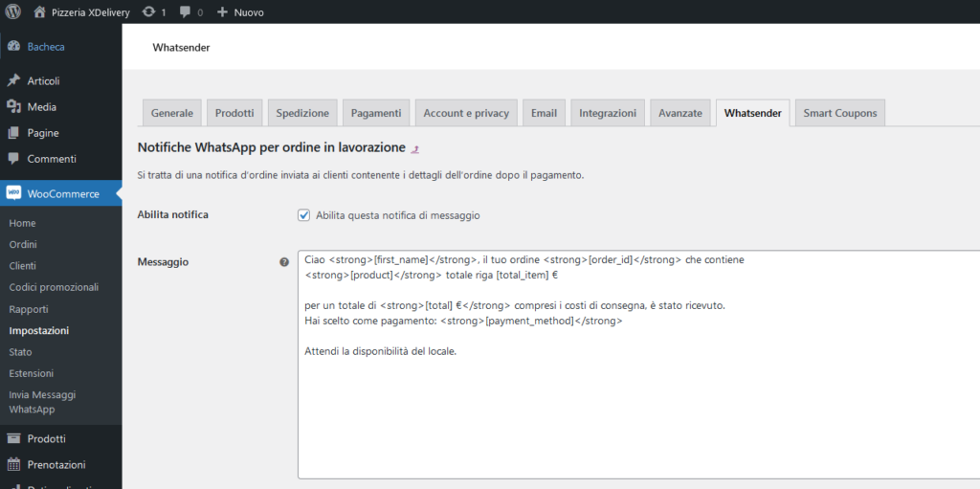Click the Whatsender page title text
980x489 pixels.
click(x=181, y=48)
